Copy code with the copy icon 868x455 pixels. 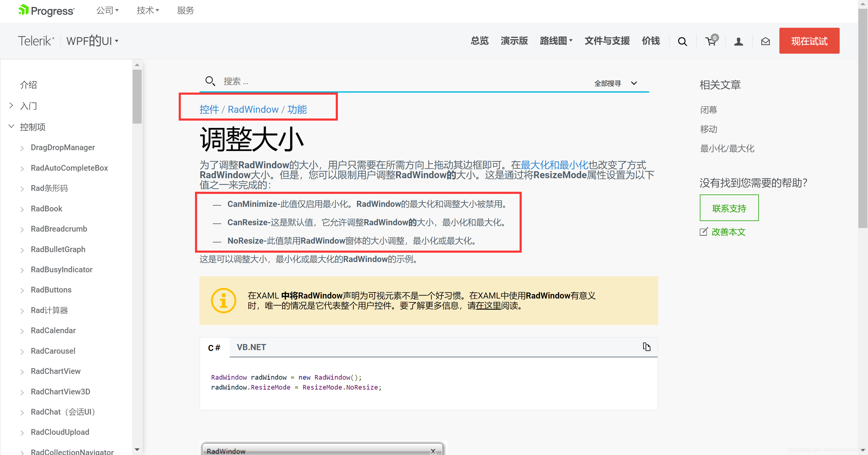point(646,347)
